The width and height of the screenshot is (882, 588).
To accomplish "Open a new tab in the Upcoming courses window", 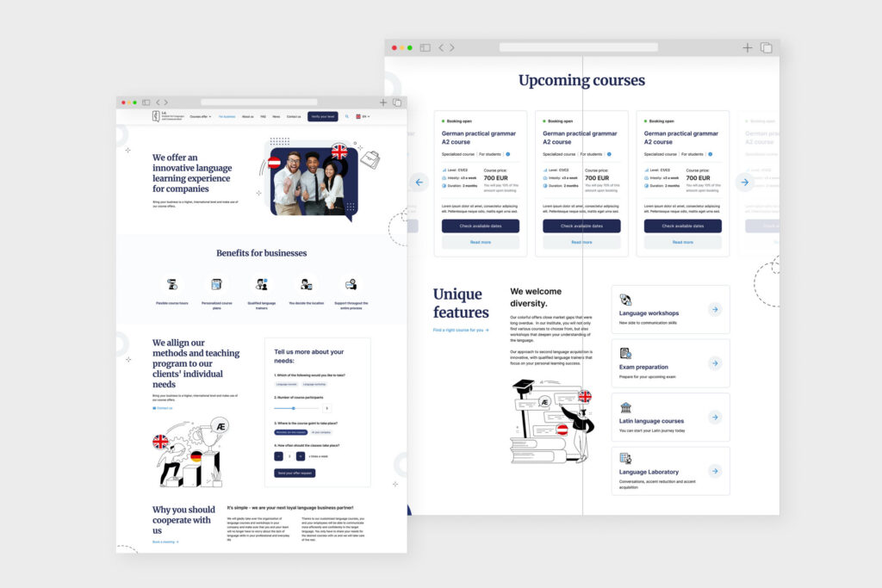I will point(747,48).
